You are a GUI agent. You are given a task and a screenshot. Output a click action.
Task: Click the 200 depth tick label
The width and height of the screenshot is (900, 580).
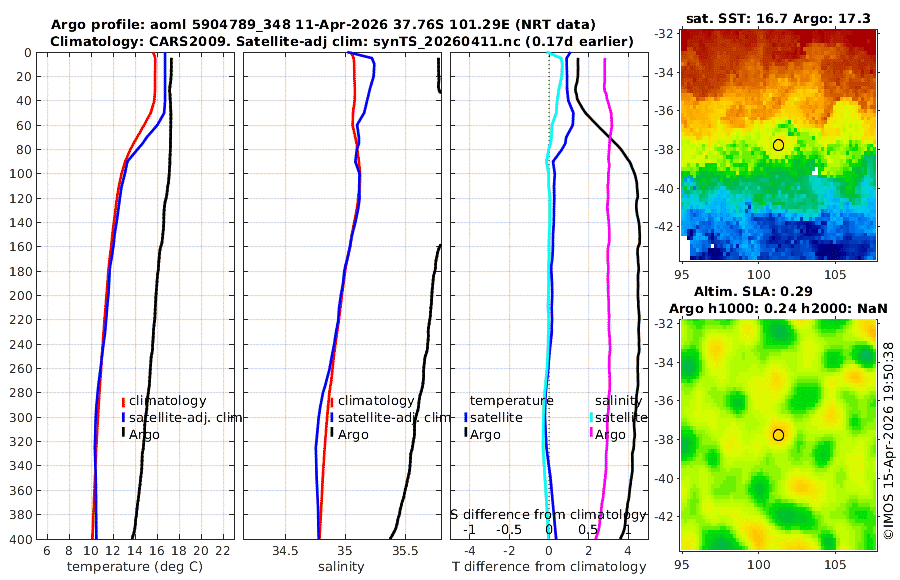point(21,295)
